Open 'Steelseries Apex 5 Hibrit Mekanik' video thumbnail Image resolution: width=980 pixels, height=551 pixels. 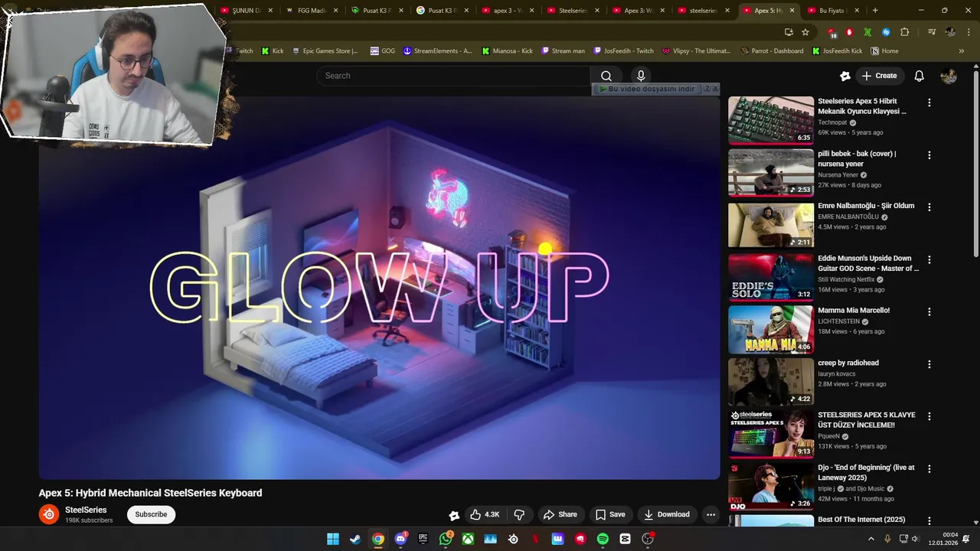(770, 120)
